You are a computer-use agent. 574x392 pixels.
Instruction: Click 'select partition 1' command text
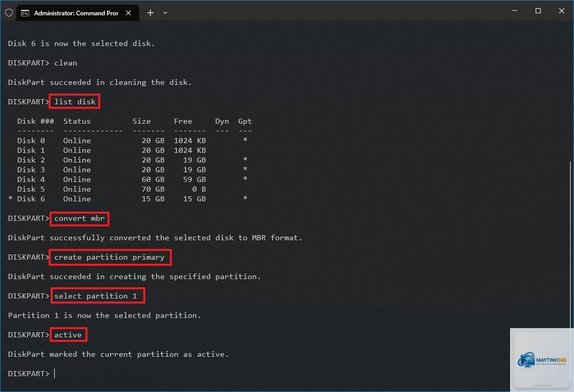pos(96,296)
